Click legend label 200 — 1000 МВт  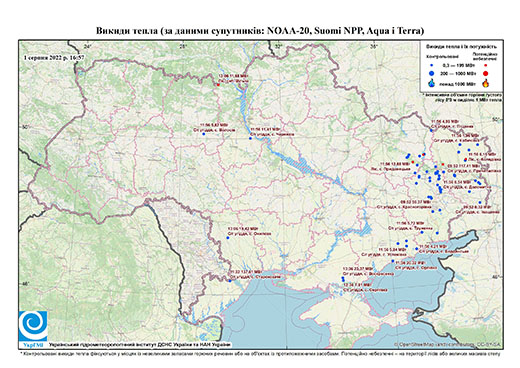tap(459, 73)
